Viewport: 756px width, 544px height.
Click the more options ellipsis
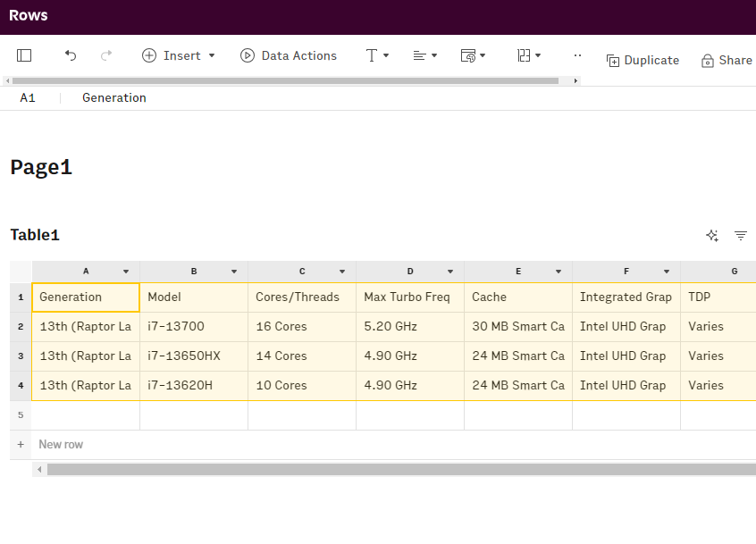pos(577,55)
